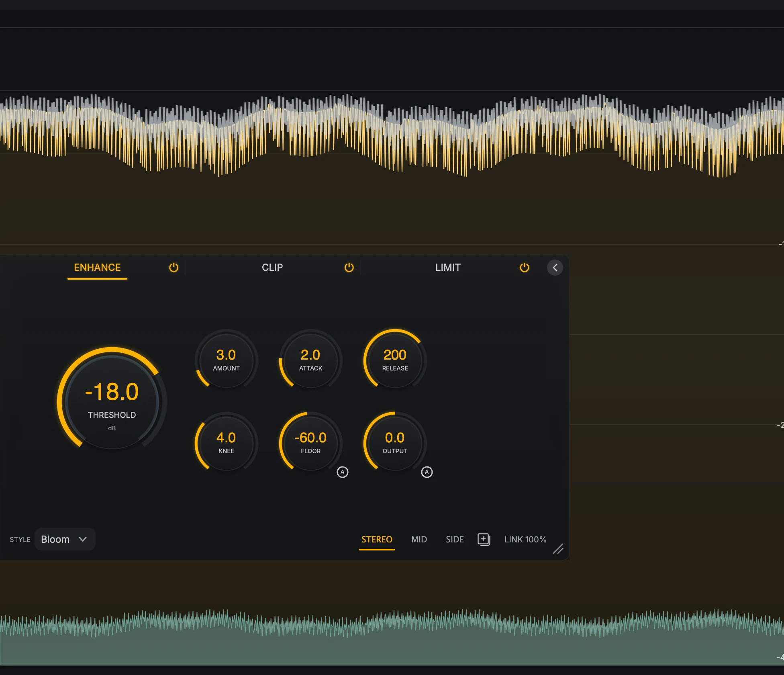This screenshot has width=784, height=675.
Task: Switch to the LIMIT tab
Action: pyautogui.click(x=448, y=268)
